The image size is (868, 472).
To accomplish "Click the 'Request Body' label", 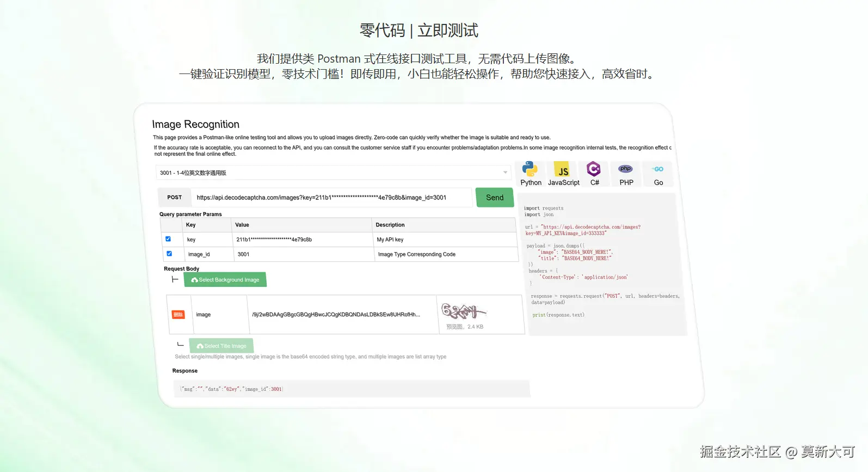I will 182,268.
